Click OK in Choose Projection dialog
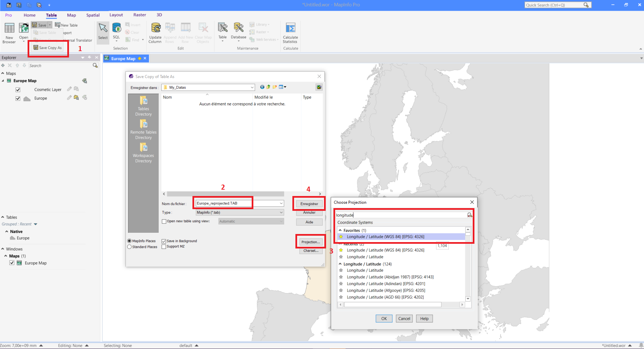The height and width of the screenshot is (349, 644). (x=384, y=318)
